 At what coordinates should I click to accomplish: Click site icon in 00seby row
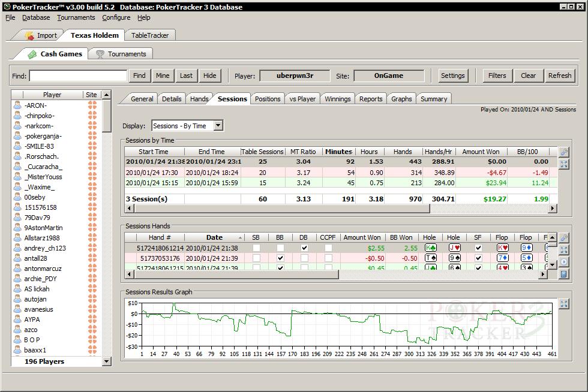pyautogui.click(x=92, y=197)
